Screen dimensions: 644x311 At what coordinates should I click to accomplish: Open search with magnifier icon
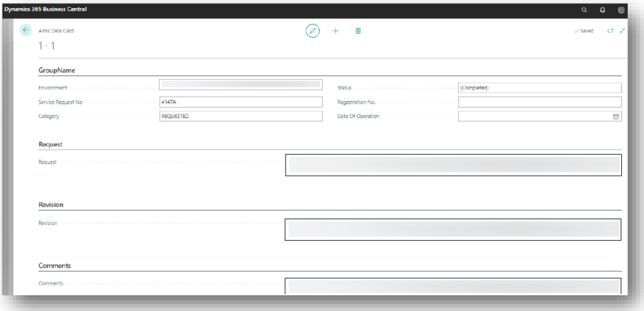(x=584, y=10)
